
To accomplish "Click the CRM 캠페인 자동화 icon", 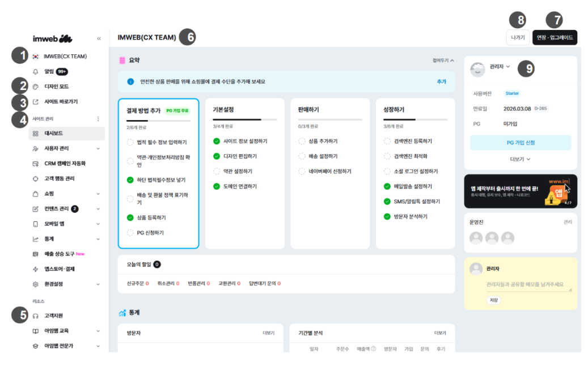I will [36, 164].
